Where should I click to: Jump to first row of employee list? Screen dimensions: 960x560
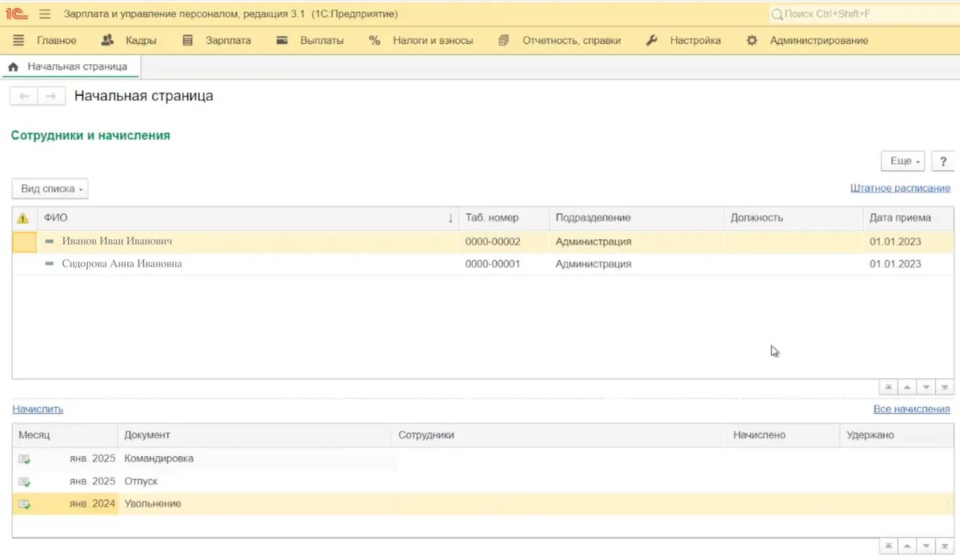click(888, 387)
